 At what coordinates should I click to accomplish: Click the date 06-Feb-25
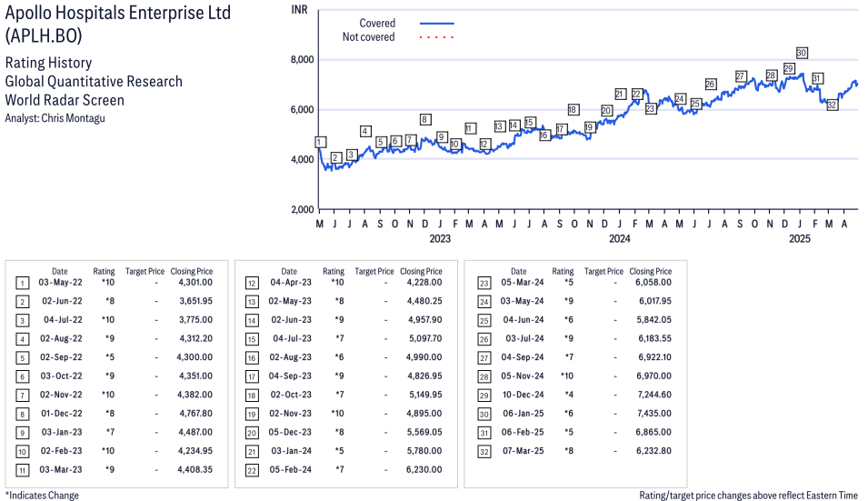tap(523, 432)
